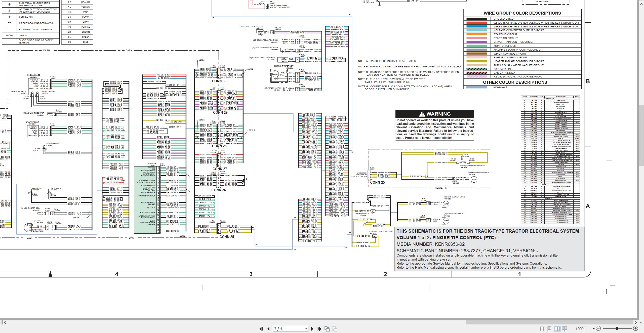Click the WARNING header in schematic

click(x=434, y=114)
